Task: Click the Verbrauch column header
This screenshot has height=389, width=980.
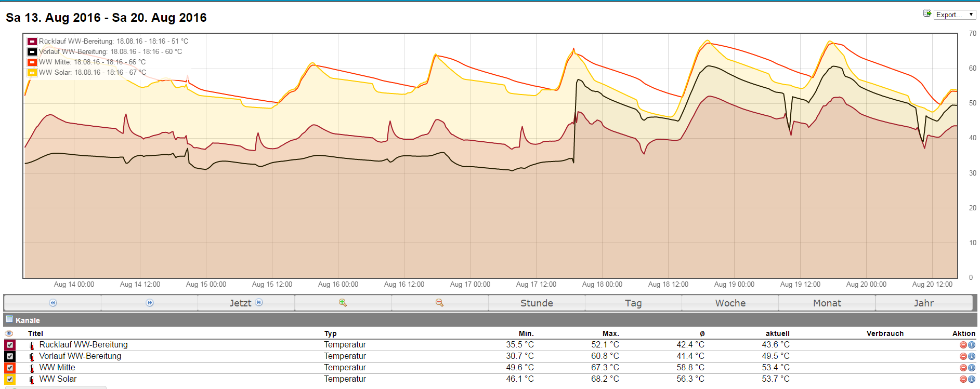Action: coord(885,333)
